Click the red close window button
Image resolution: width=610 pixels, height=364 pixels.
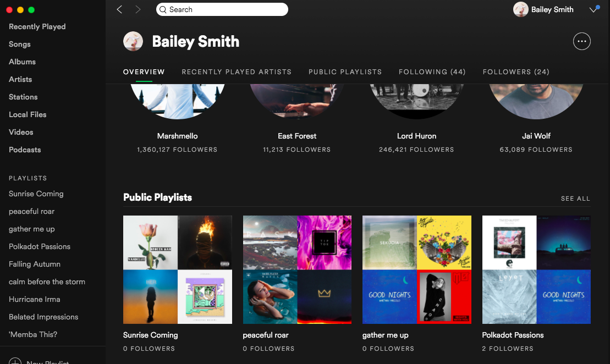(9, 10)
